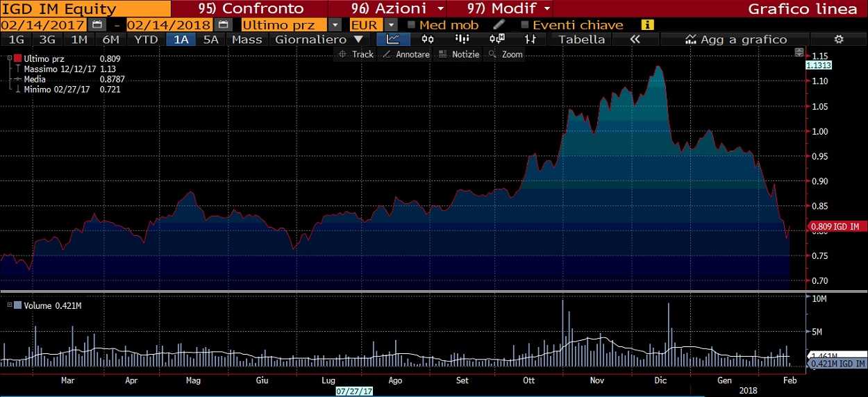Activate the Zoom magnifier tool
Screen dimensions: 868x397
[x=506, y=54]
